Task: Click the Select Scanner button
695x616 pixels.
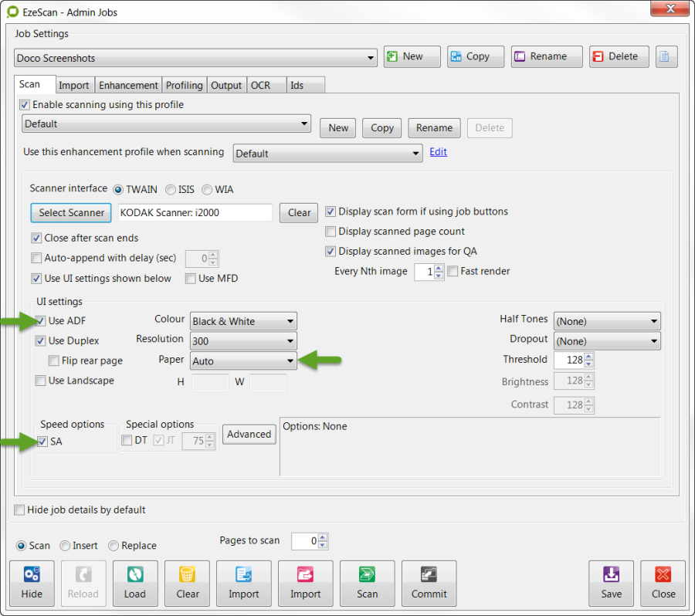Action: [71, 213]
